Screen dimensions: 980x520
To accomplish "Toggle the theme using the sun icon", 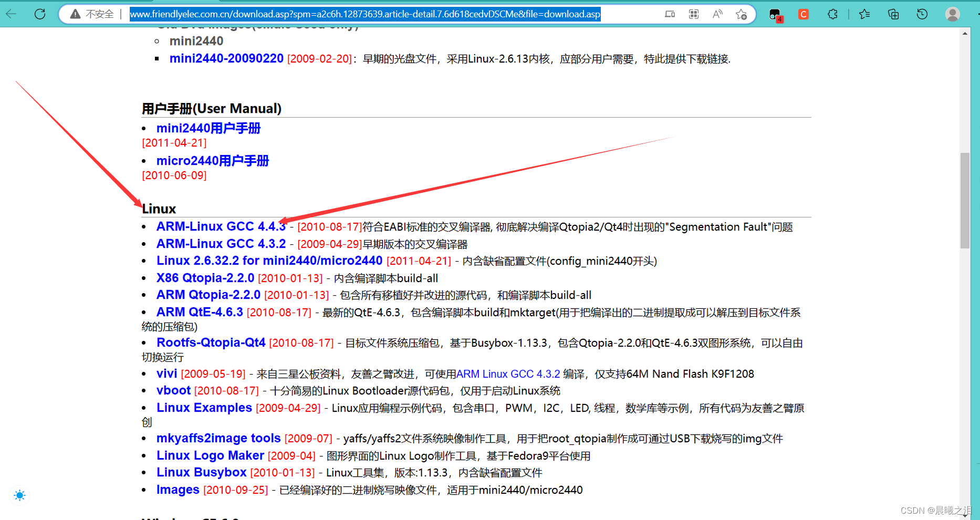I will 19,495.
